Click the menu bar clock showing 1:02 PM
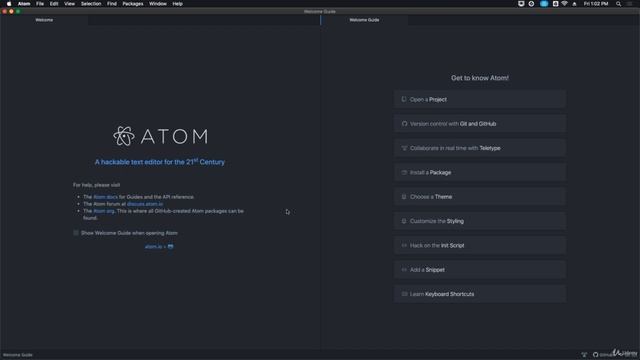 click(596, 4)
